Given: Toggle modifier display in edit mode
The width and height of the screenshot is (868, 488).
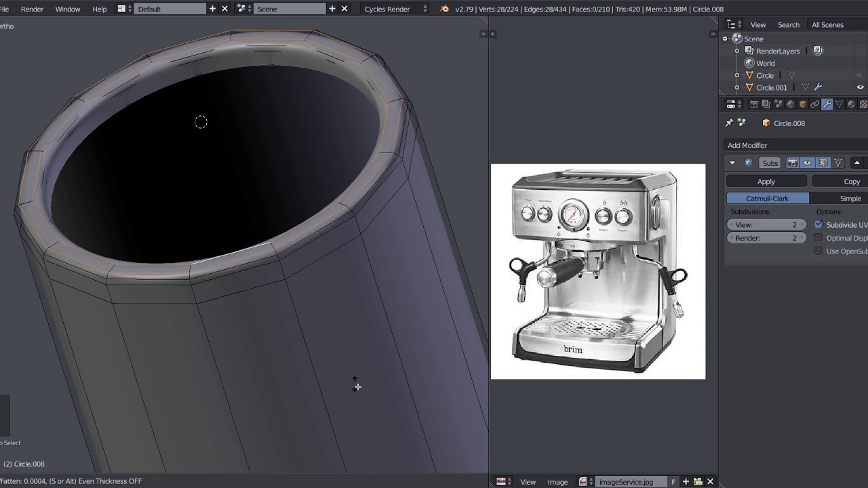Looking at the screenshot, I should pyautogui.click(x=823, y=163).
